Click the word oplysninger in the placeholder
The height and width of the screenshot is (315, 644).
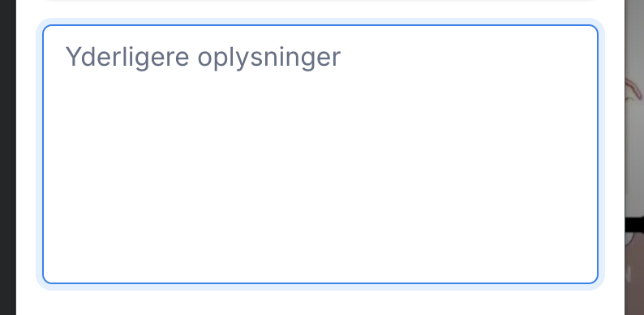pos(269,58)
